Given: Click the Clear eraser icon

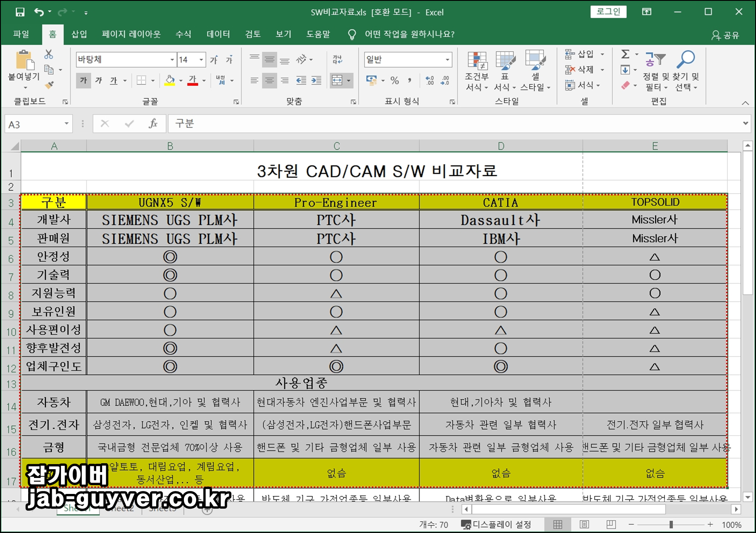Looking at the screenshot, I should [x=625, y=85].
